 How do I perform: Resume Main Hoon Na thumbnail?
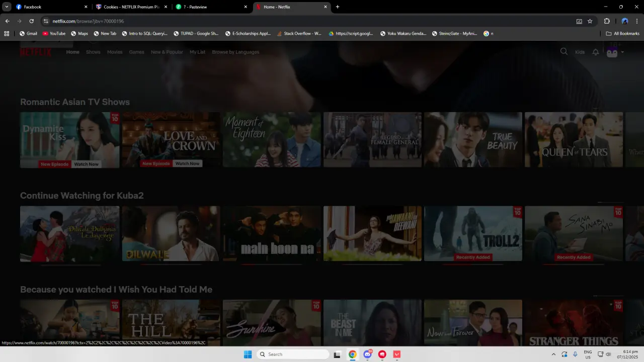click(x=272, y=234)
